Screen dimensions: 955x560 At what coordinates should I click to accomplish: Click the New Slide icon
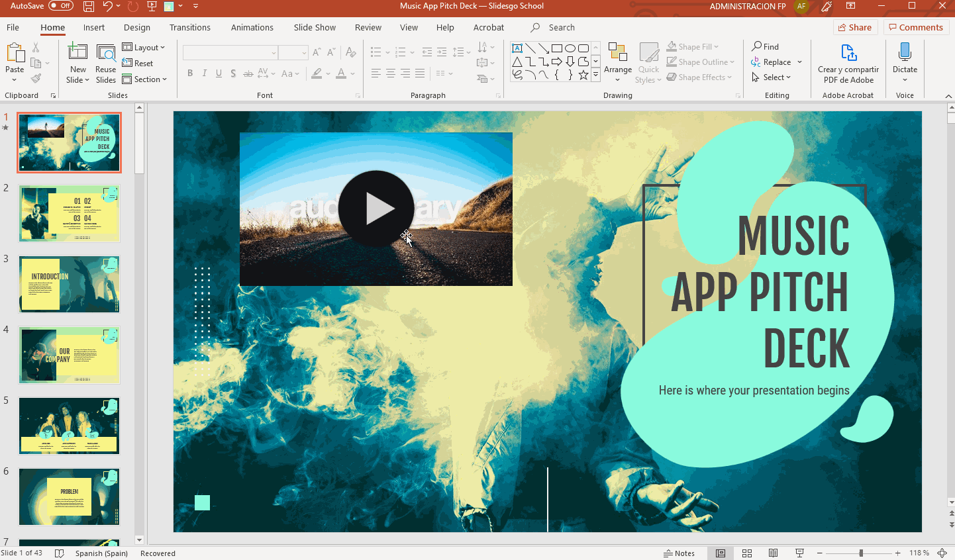[x=78, y=53]
